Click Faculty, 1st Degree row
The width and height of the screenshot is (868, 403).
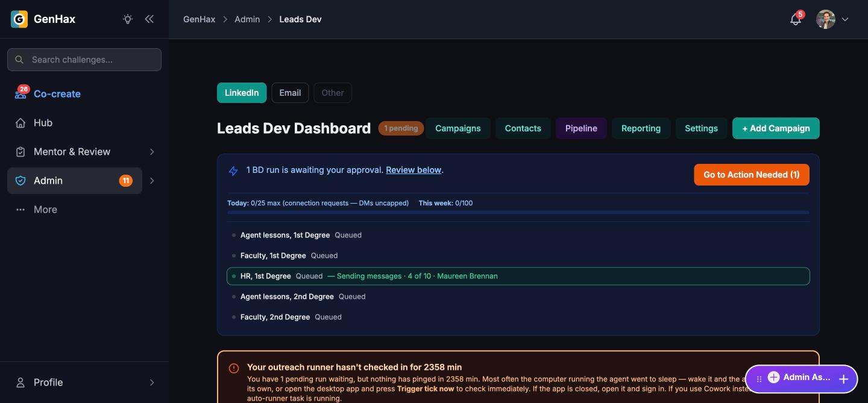[518, 255]
